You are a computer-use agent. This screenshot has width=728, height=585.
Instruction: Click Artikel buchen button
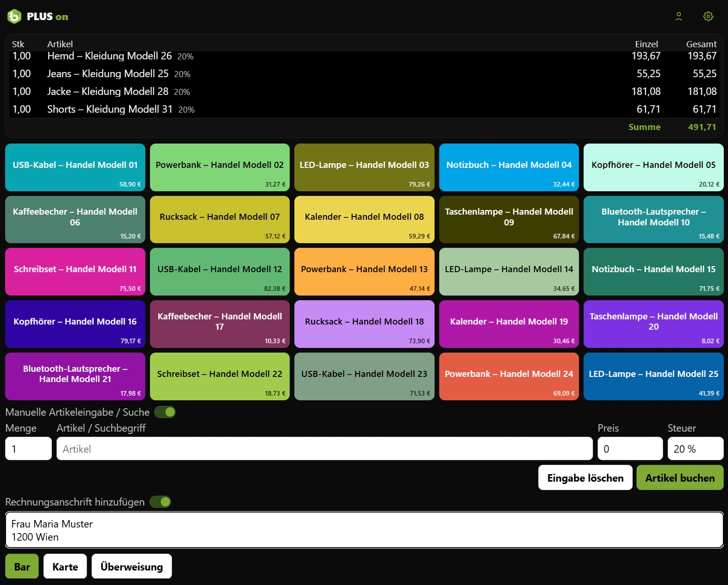pyautogui.click(x=680, y=477)
